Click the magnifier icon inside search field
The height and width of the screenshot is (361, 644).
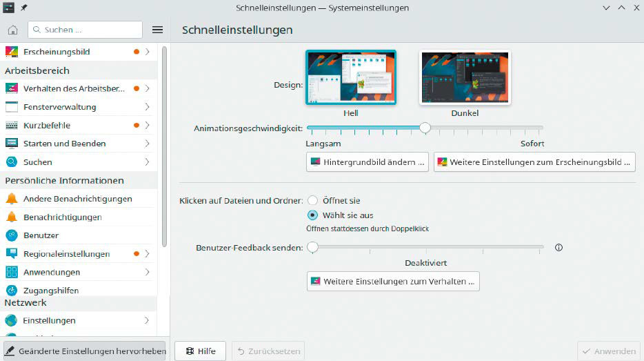[x=37, y=30]
